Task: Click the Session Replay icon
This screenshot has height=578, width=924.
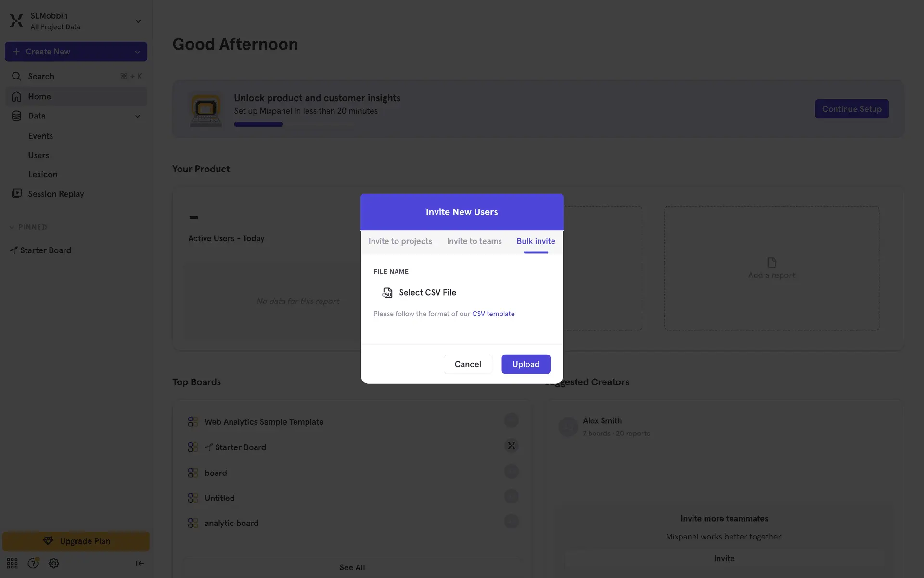Action: [x=17, y=194]
